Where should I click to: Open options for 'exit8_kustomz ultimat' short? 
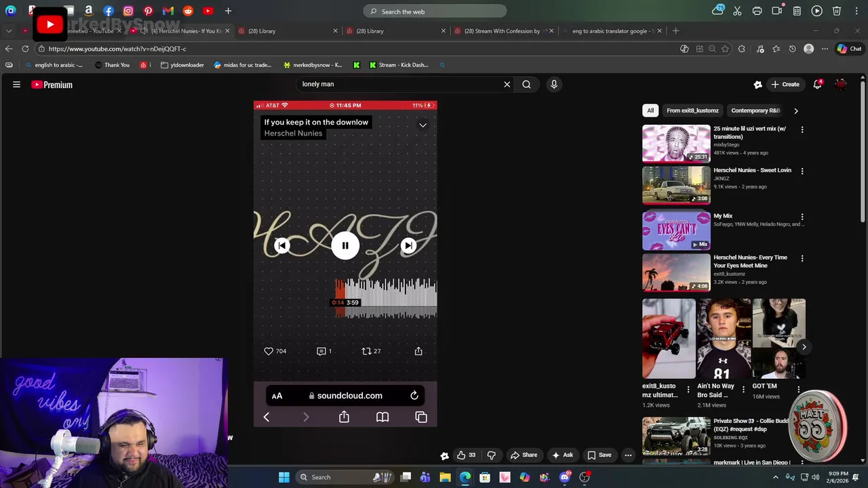688,390
